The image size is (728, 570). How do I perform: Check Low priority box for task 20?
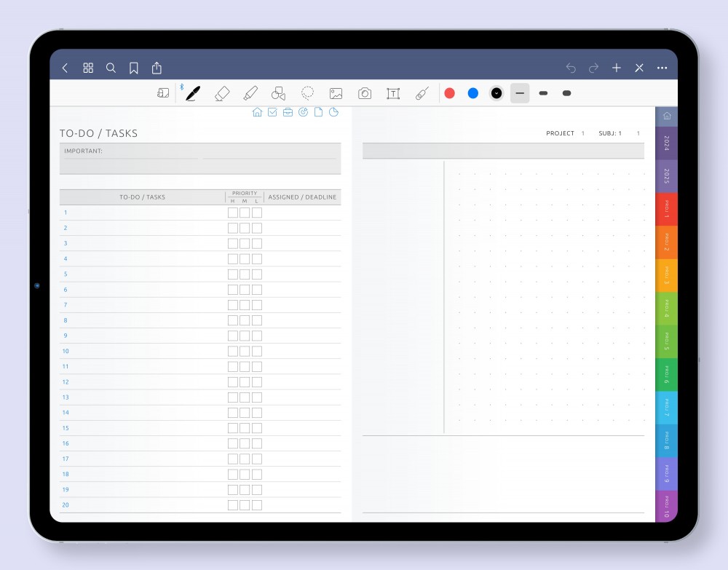[x=257, y=505]
